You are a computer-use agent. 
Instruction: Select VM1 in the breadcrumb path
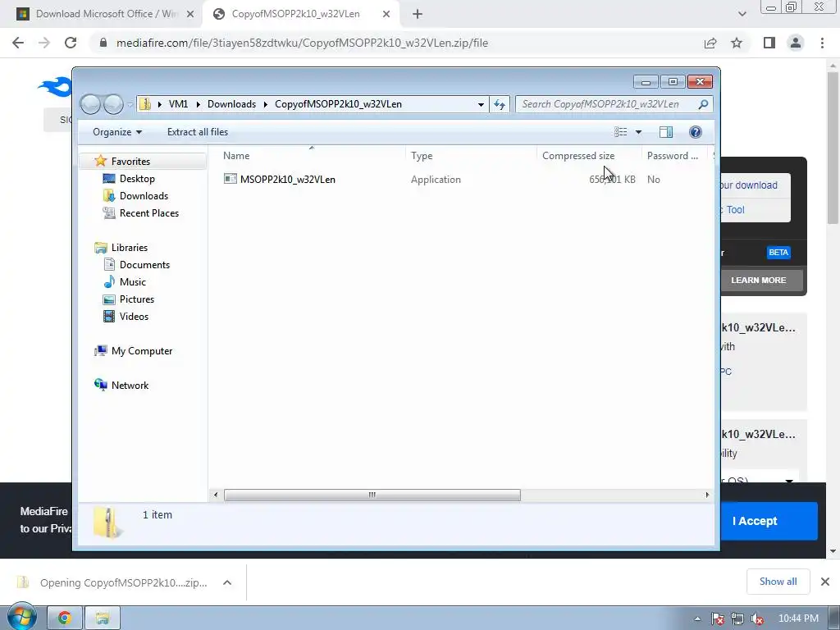(x=178, y=104)
